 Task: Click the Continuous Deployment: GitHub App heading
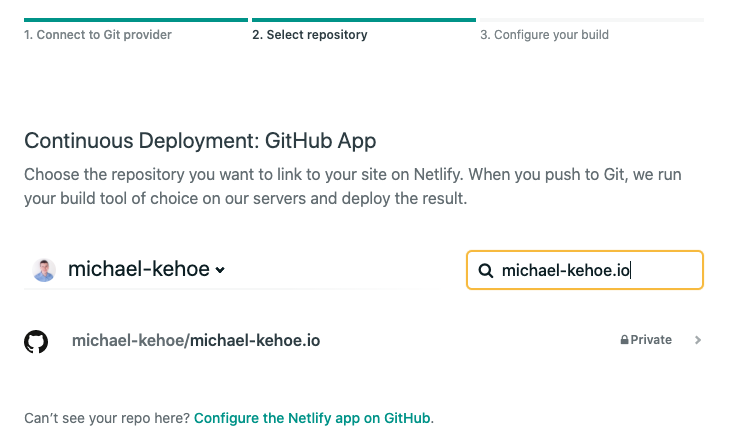pos(199,141)
